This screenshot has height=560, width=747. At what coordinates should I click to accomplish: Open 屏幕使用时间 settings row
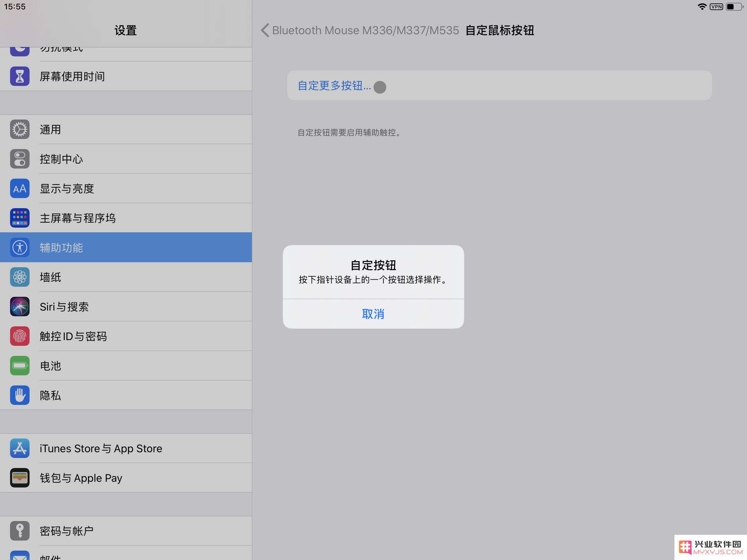point(126,76)
